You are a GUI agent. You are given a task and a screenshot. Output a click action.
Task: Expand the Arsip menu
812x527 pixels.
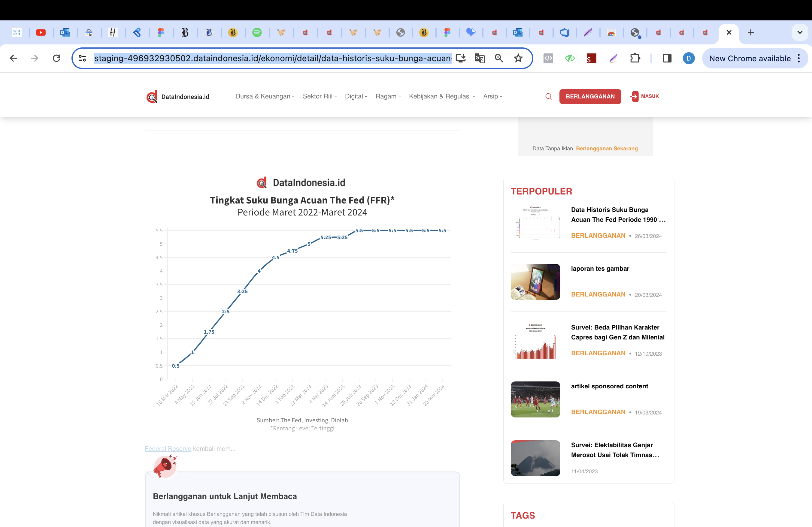click(493, 96)
